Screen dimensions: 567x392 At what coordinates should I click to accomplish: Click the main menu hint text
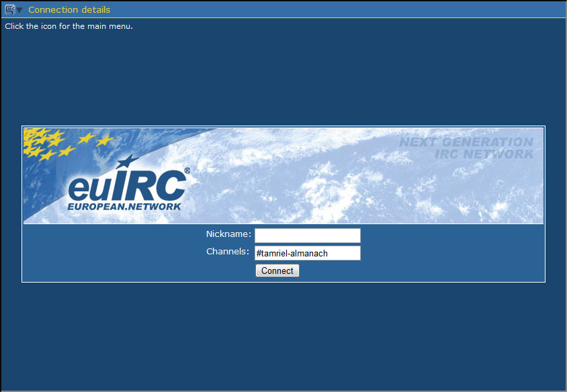point(69,26)
